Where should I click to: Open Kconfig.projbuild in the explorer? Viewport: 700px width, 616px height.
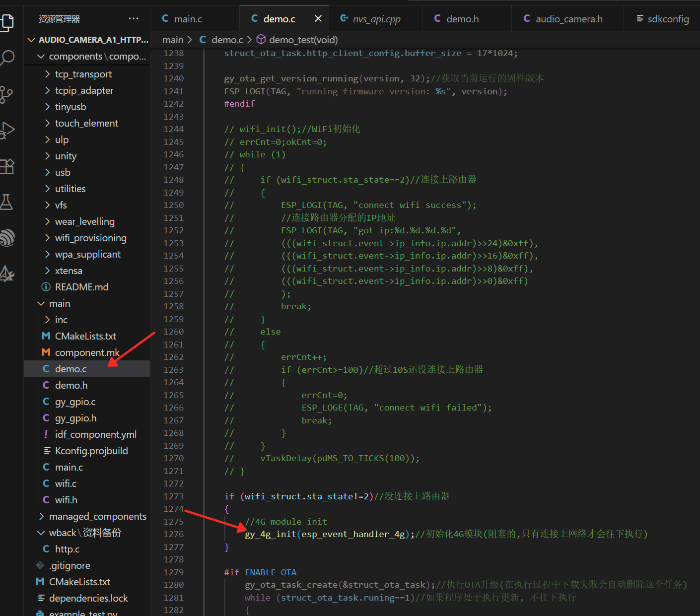(87, 451)
